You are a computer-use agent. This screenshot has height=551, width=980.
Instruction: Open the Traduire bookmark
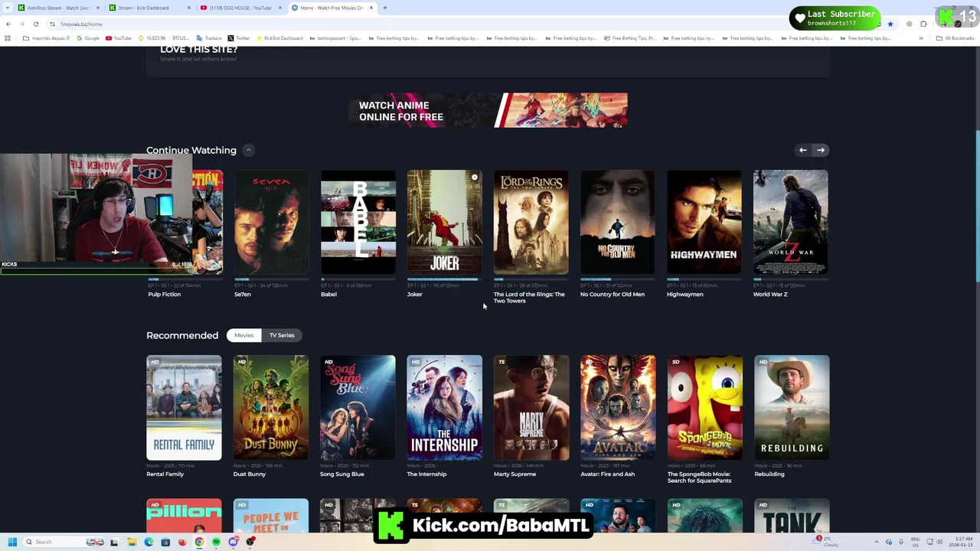tap(209, 38)
